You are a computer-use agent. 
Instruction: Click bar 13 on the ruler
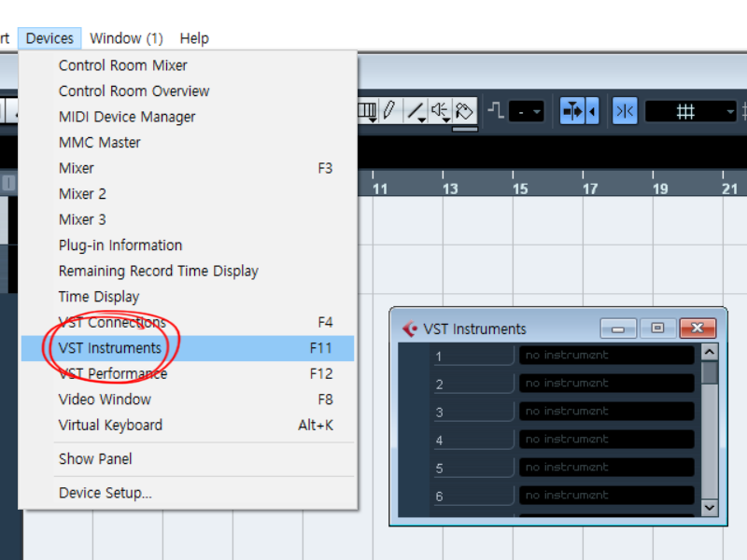tap(450, 189)
